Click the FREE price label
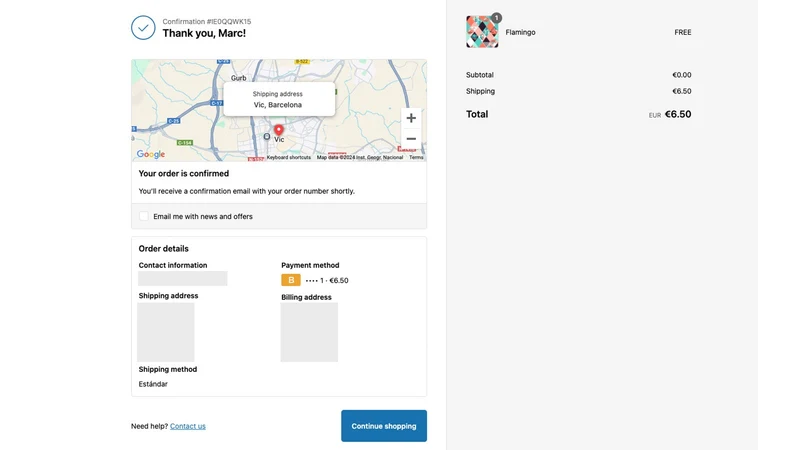800x450 pixels. [683, 32]
